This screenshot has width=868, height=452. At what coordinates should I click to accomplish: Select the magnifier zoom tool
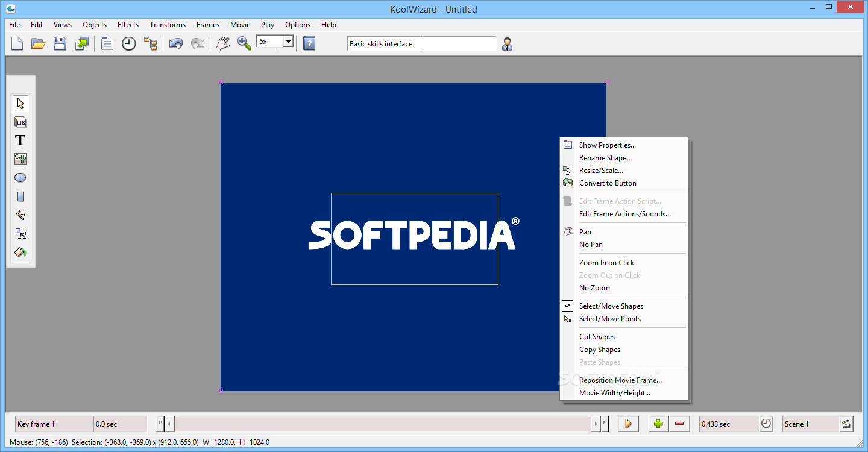(244, 43)
